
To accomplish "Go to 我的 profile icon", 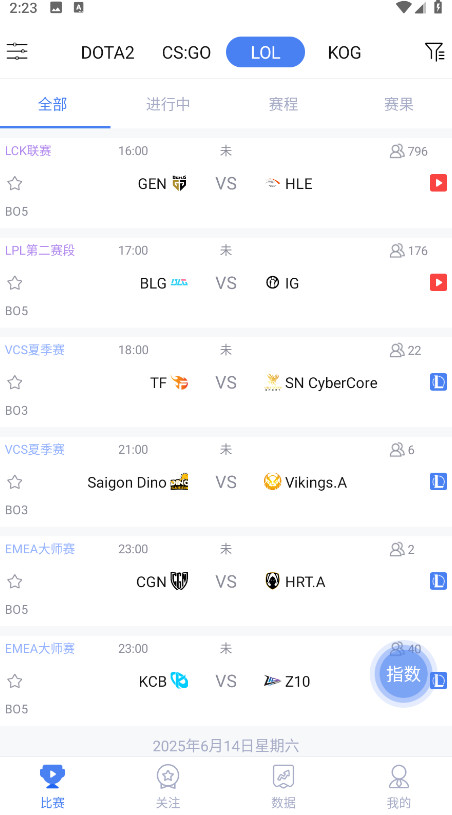I will pyautogui.click(x=398, y=777).
